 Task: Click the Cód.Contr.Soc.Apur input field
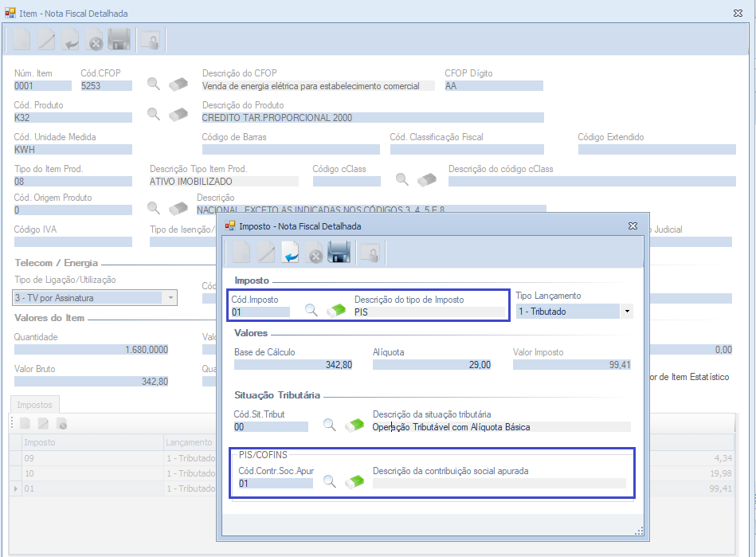[275, 483]
